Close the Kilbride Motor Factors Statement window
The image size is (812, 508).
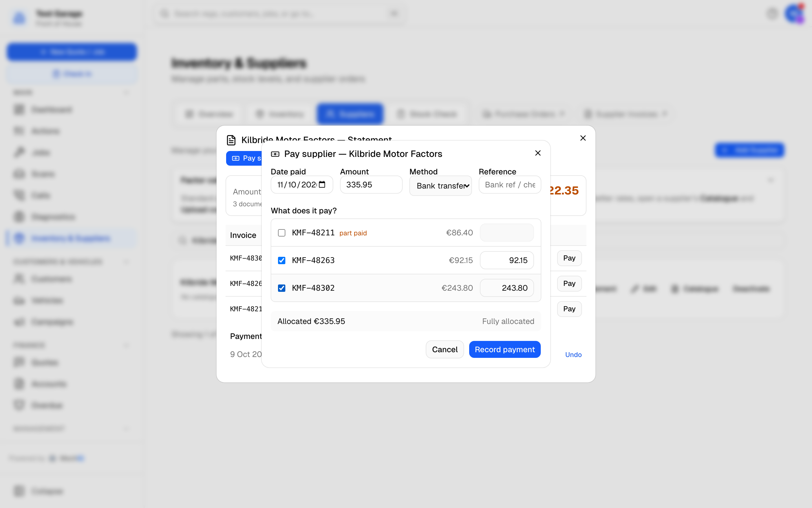pos(583,138)
